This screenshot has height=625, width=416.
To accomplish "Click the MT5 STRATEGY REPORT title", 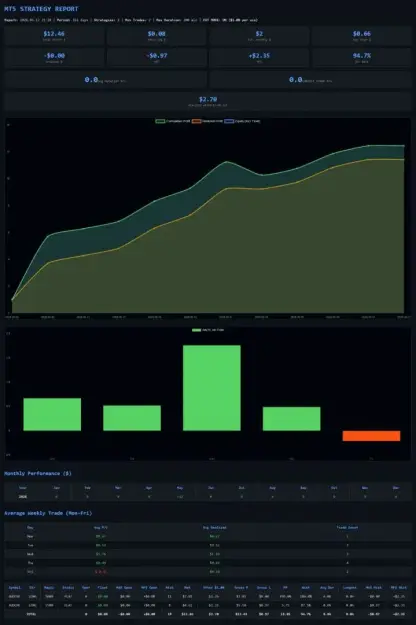I will [x=41, y=9].
